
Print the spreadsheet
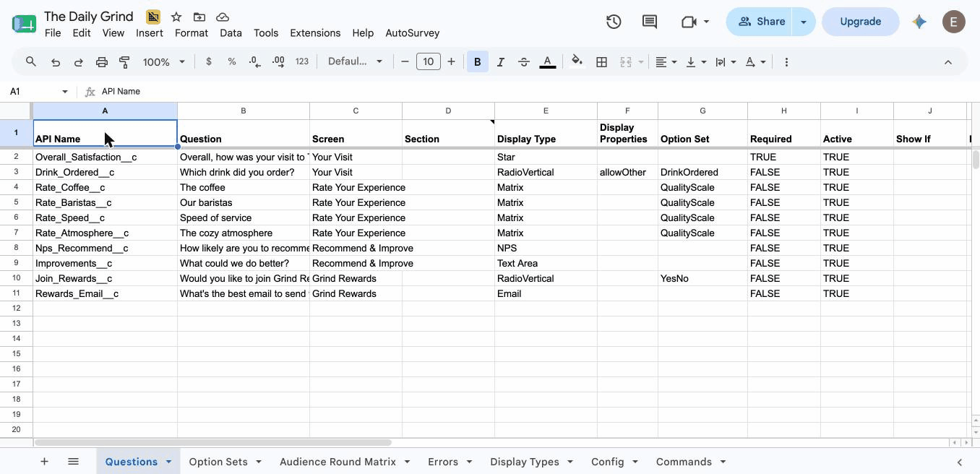click(102, 62)
